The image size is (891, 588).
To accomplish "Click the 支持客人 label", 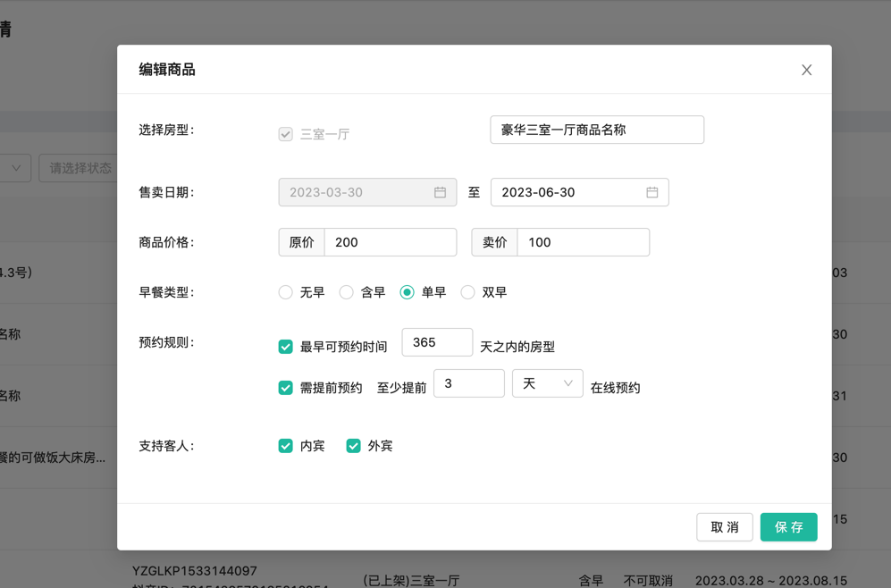I will [x=166, y=446].
